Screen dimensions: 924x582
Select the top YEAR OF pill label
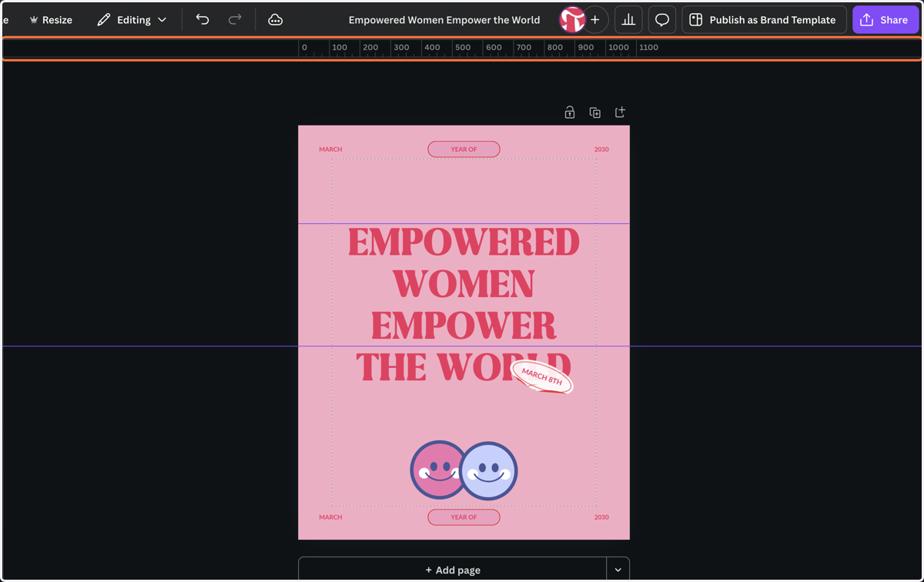tap(464, 149)
